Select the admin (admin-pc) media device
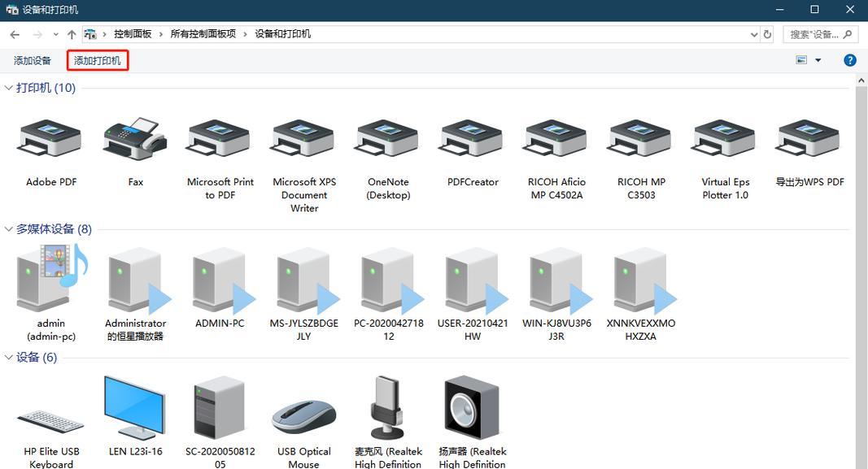The width and height of the screenshot is (868, 469). pyautogui.click(x=51, y=278)
